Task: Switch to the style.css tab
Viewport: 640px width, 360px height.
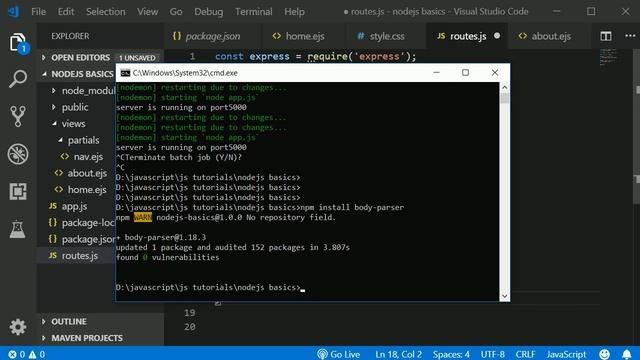Action: [x=387, y=36]
